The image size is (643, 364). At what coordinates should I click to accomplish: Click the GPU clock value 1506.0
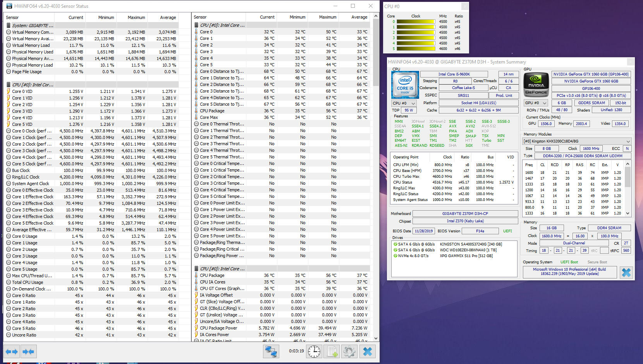pyautogui.click(x=546, y=124)
